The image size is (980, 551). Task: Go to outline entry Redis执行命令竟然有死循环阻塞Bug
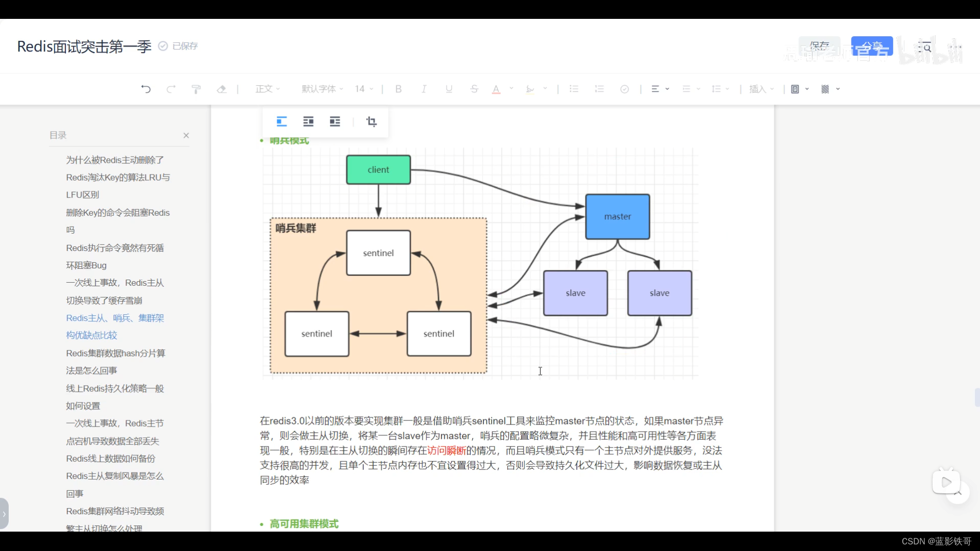click(x=115, y=257)
